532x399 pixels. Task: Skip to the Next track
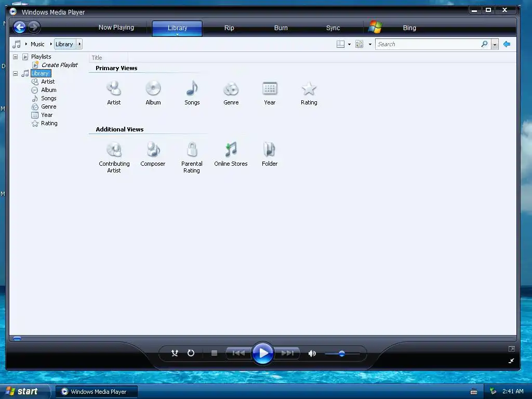click(x=287, y=353)
